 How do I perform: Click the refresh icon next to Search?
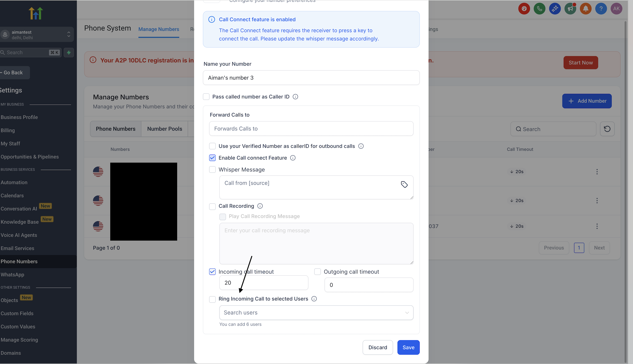point(607,129)
